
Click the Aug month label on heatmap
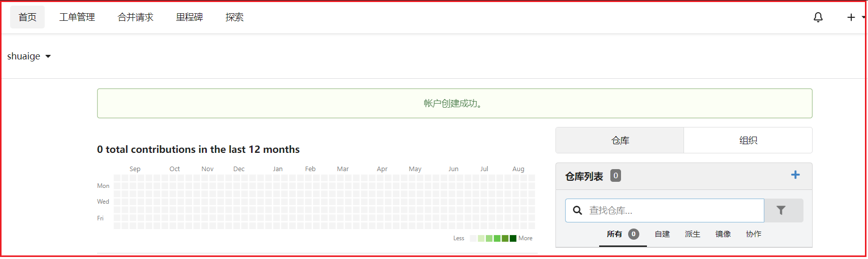pos(518,169)
